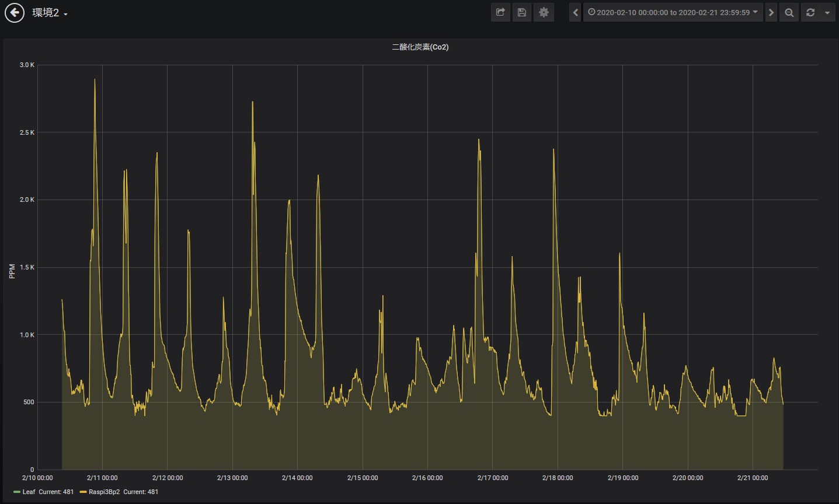Click the 500 y-axis label
The image size is (839, 504).
29,402
